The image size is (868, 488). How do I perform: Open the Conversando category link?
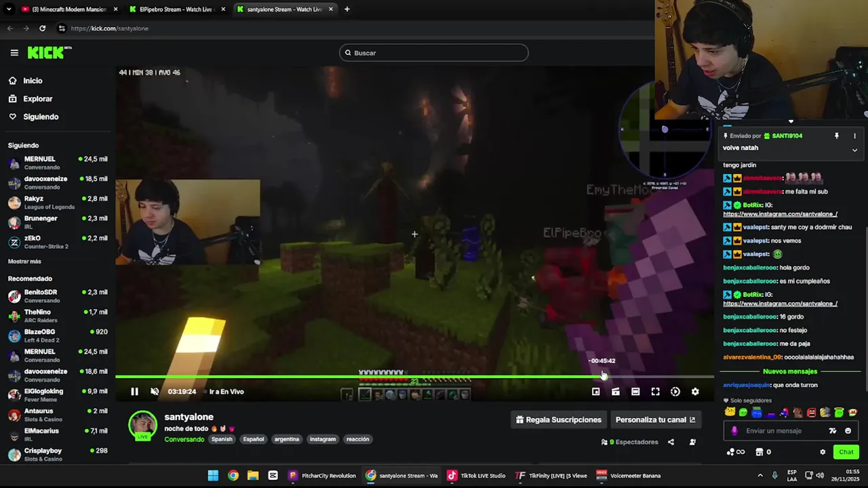coord(184,439)
